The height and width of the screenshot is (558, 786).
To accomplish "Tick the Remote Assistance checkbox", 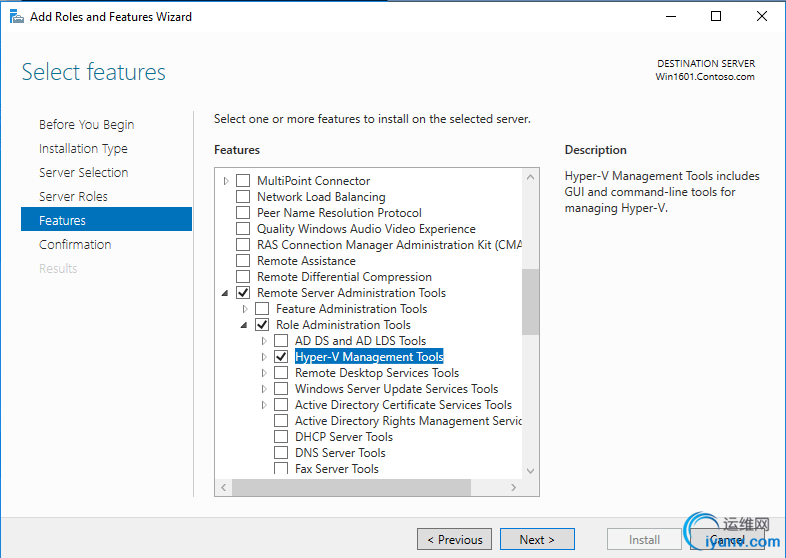I will (243, 261).
